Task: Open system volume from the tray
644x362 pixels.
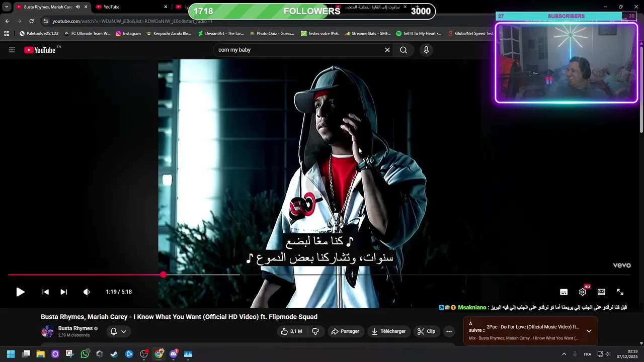Action: [x=608, y=354]
